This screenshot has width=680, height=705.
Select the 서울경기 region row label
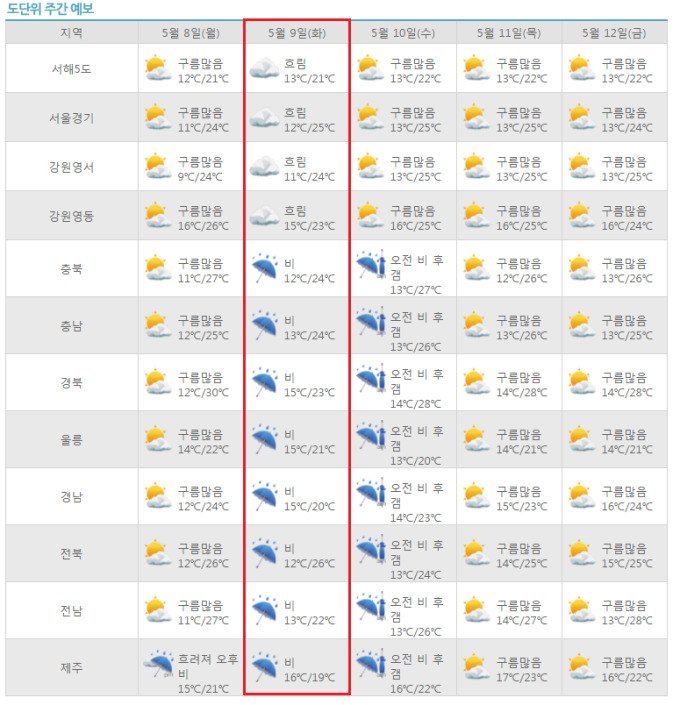(72, 118)
